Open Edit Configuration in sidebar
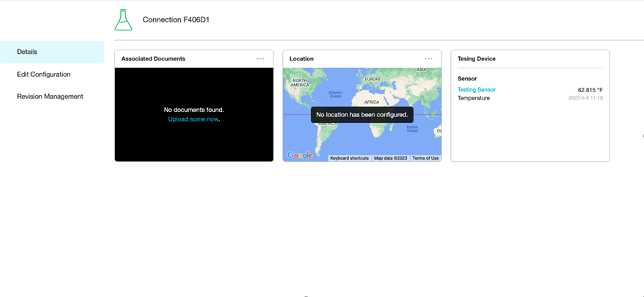This screenshot has height=297, width=644. [x=44, y=74]
